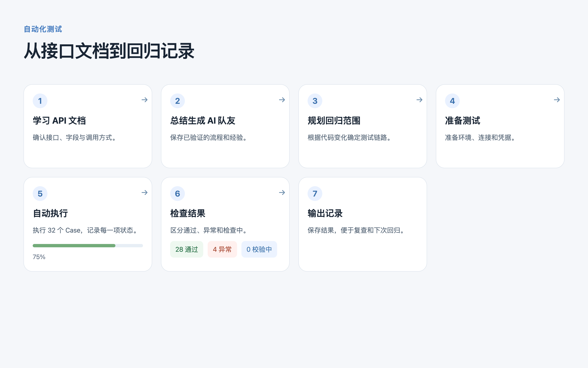
Task: Open the 输出记录 card title
Action: [325, 213]
